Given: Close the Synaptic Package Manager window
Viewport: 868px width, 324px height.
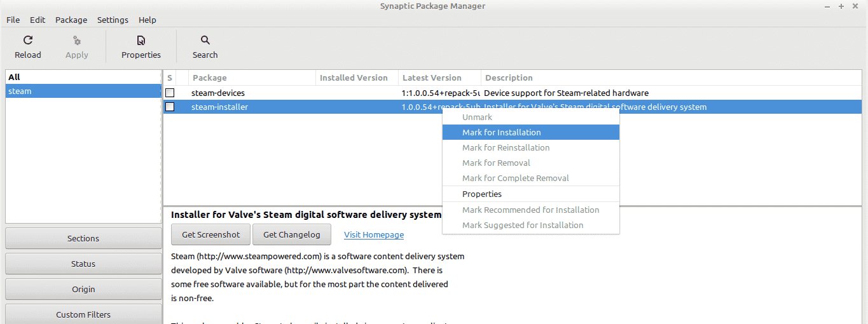Looking at the screenshot, I should (854, 6).
